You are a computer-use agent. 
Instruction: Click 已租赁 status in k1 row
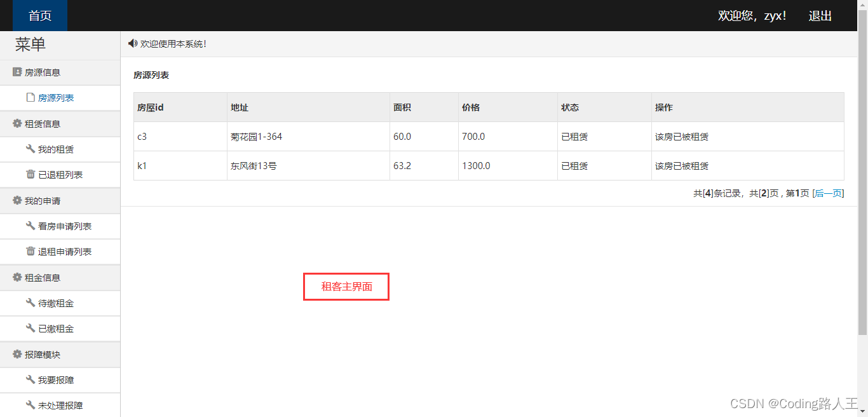click(574, 166)
